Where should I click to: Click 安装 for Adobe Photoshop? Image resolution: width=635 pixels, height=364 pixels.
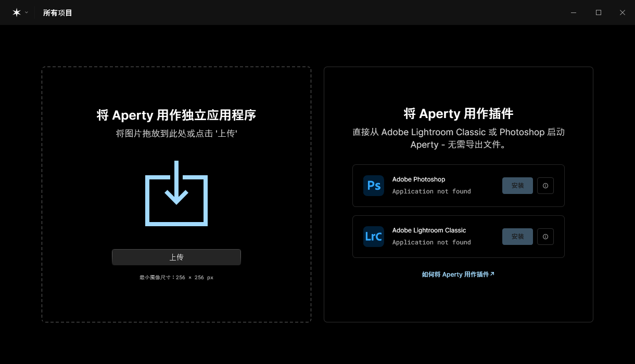pos(517,186)
